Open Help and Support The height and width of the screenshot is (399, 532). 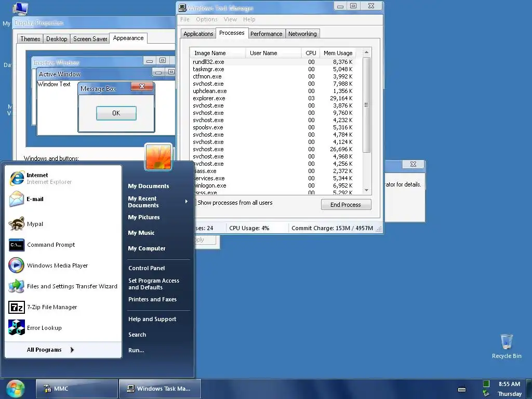coord(152,319)
